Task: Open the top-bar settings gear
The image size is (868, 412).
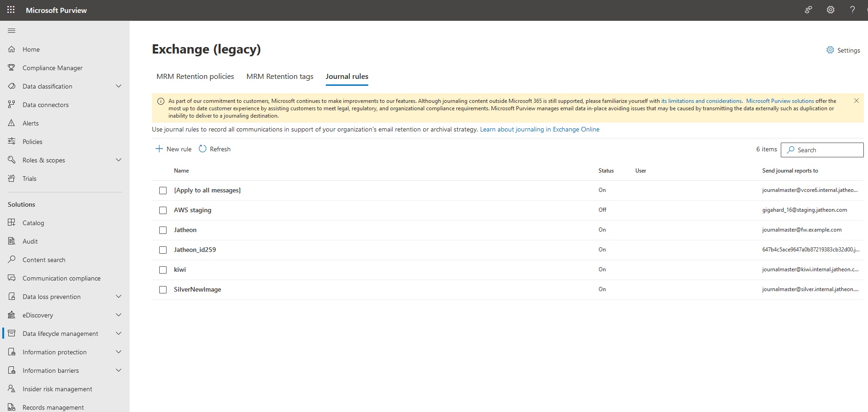Action: click(831, 10)
